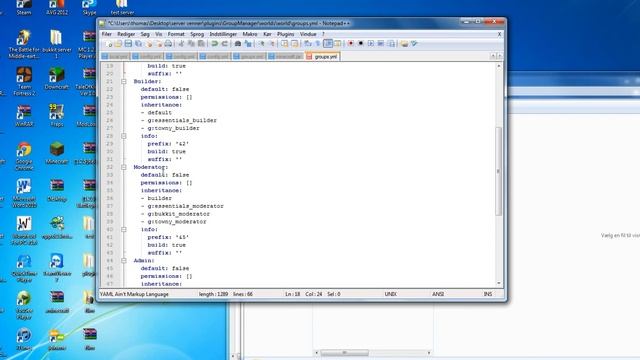Open the Vindue menu
This screenshot has height=360, width=640.
tap(308, 34)
